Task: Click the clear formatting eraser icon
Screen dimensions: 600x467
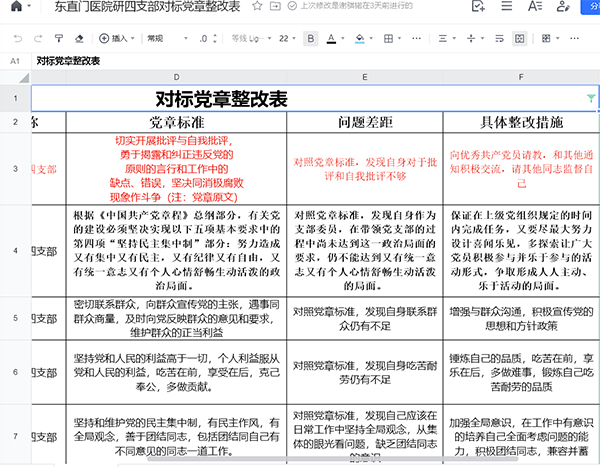Action: click(x=79, y=39)
